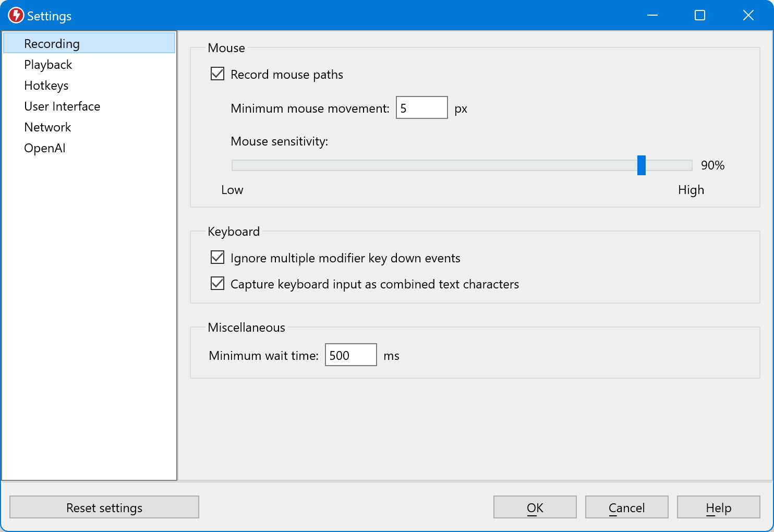Open the Network settings page
Image resolution: width=774 pixels, height=532 pixels.
47,127
